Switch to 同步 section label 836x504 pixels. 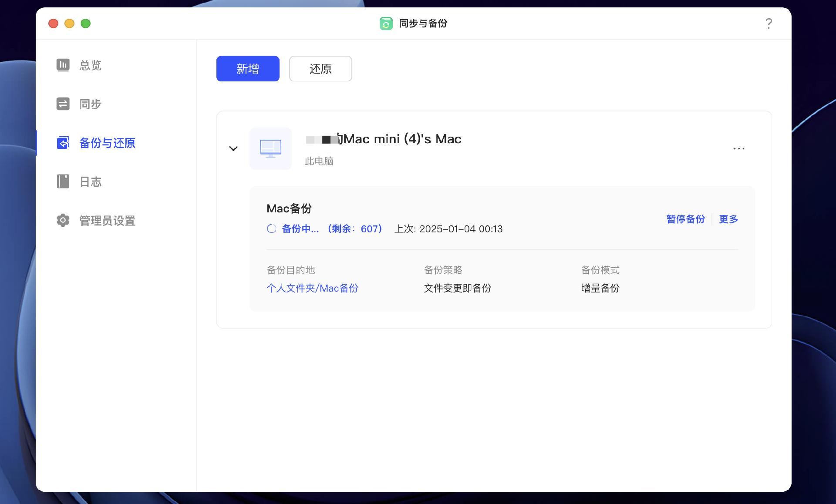pyautogui.click(x=91, y=104)
